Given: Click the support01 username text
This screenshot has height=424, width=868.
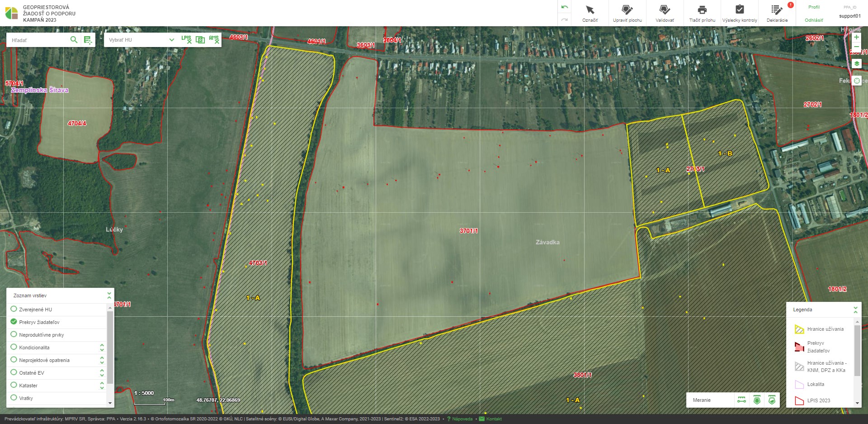Looking at the screenshot, I should (x=850, y=16).
